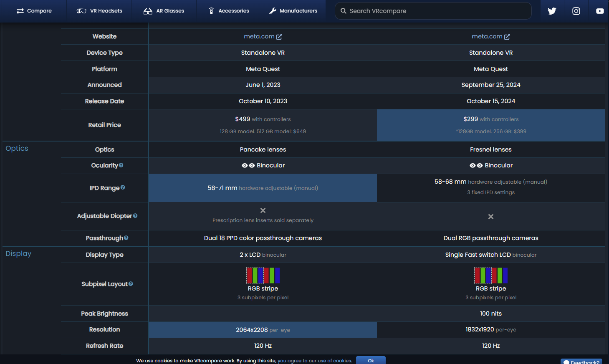Accept cookies with the Ok button

click(371, 360)
